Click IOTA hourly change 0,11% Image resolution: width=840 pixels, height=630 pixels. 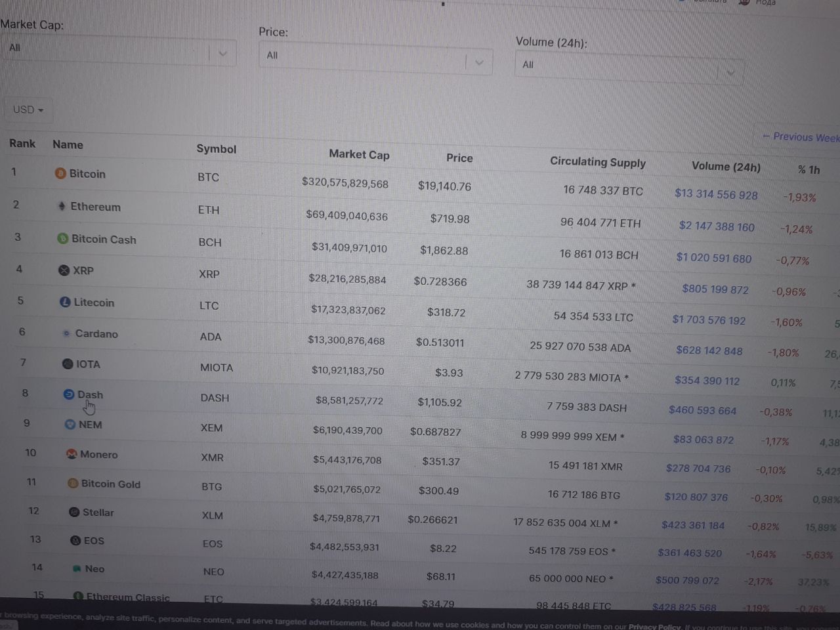pyautogui.click(x=783, y=383)
